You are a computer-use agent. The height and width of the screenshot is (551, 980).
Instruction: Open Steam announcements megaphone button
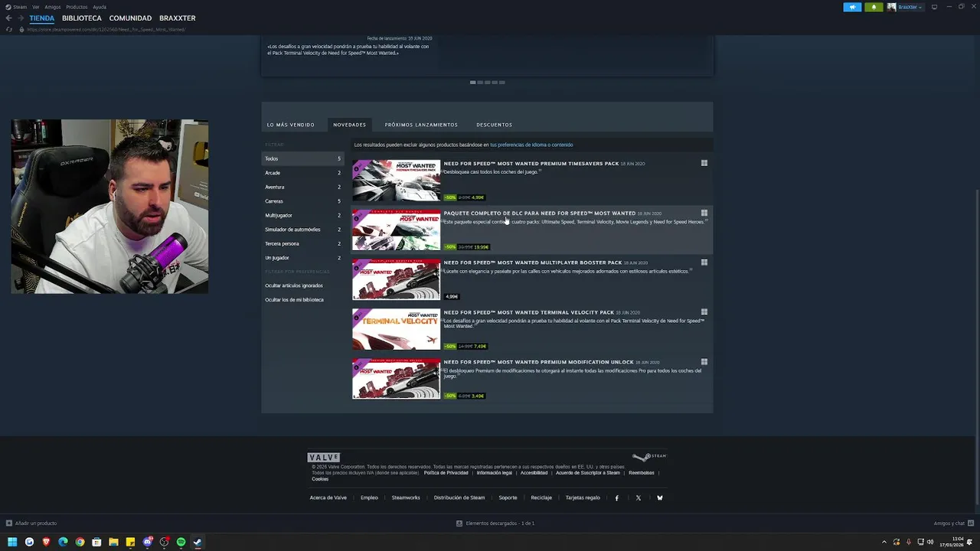click(x=852, y=7)
